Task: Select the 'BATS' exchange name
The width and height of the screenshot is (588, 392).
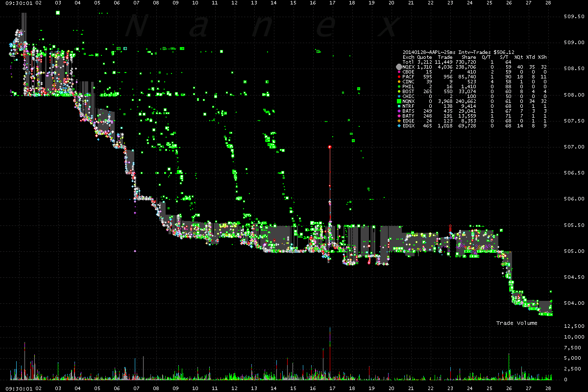Action: point(409,111)
